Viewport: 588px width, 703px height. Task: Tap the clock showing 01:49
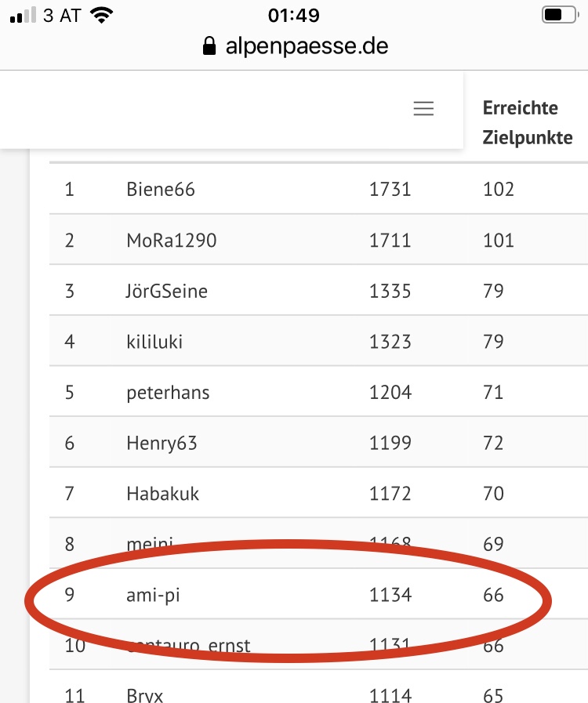click(294, 16)
